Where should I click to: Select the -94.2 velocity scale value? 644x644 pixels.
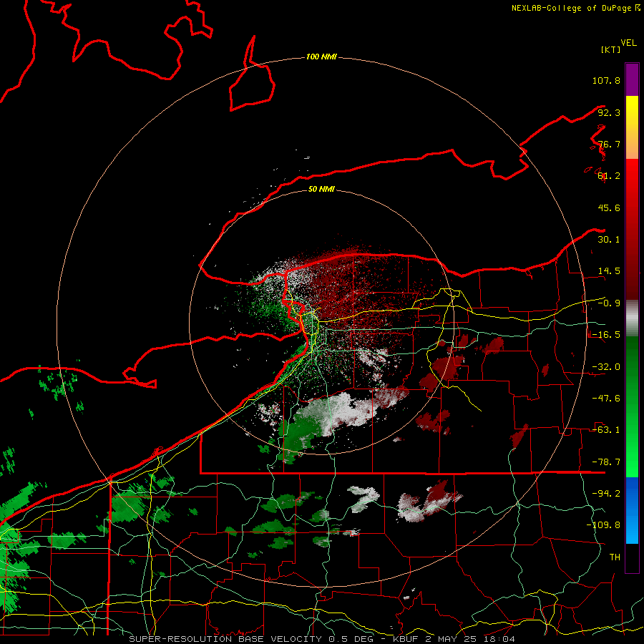pyautogui.click(x=606, y=493)
